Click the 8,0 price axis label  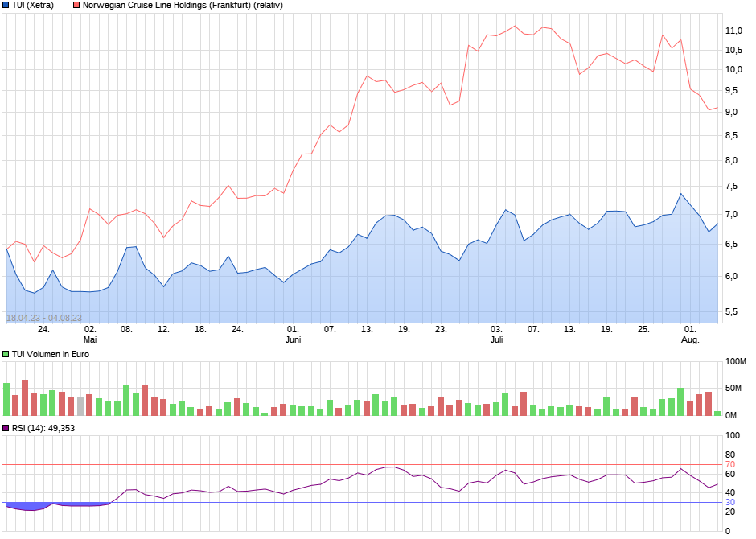pos(731,161)
